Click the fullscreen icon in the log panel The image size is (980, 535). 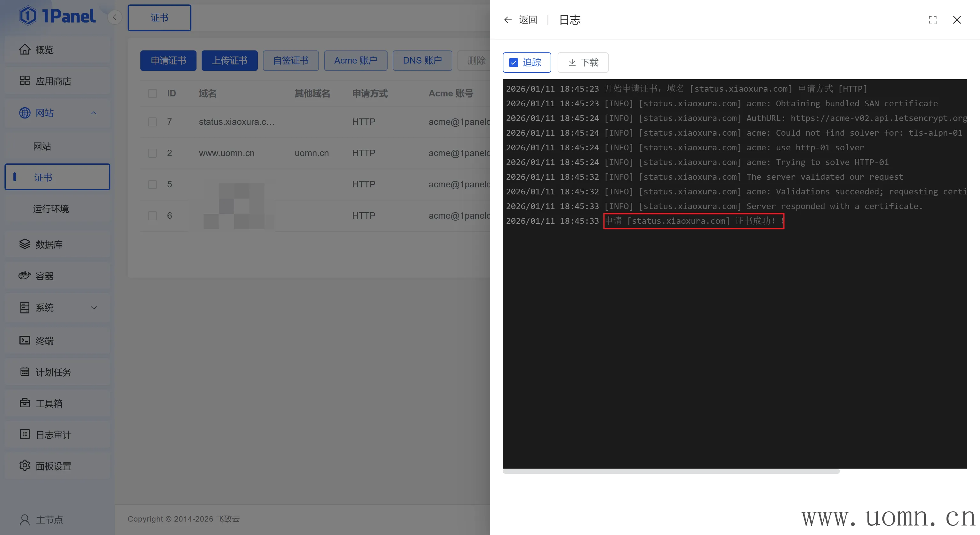click(932, 20)
